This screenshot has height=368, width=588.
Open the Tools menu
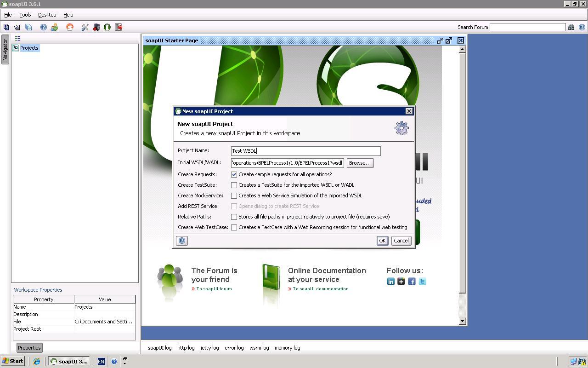25,15
